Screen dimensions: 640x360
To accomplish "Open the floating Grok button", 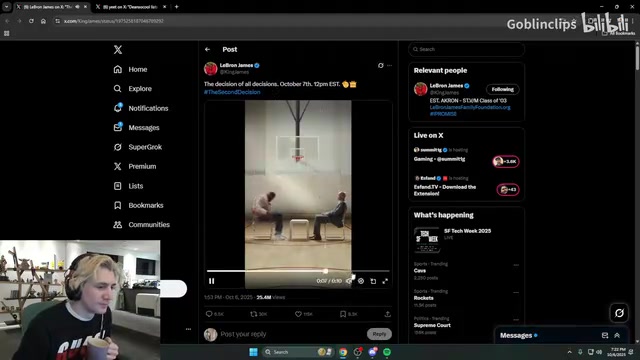I will point(619,313).
